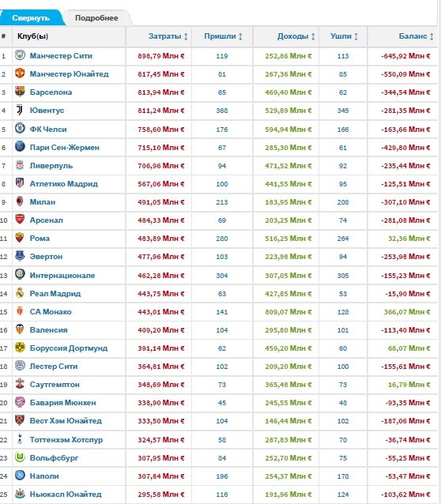Open the Пари Сен-Жермен club link
Image resolution: width=441 pixels, height=504 pixels.
[64, 148]
